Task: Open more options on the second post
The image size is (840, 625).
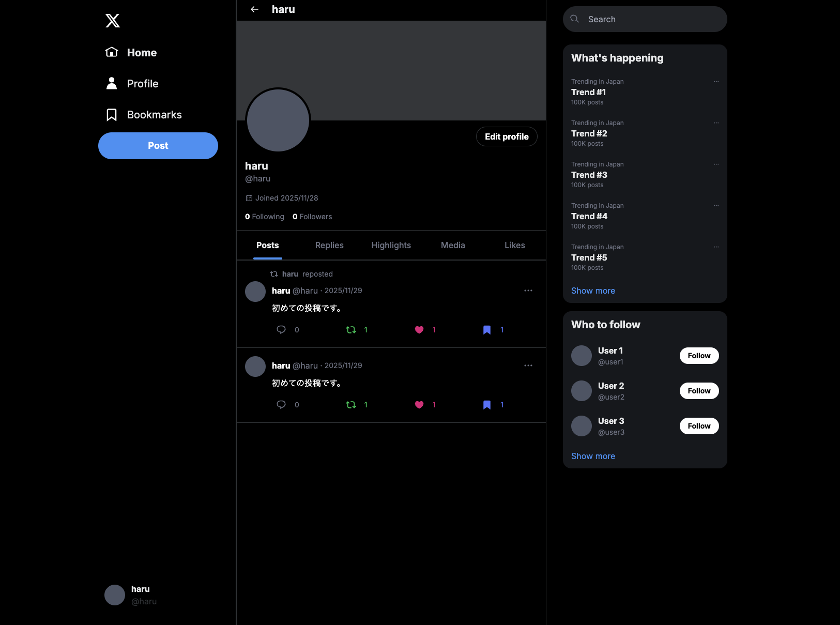Action: [x=528, y=365]
